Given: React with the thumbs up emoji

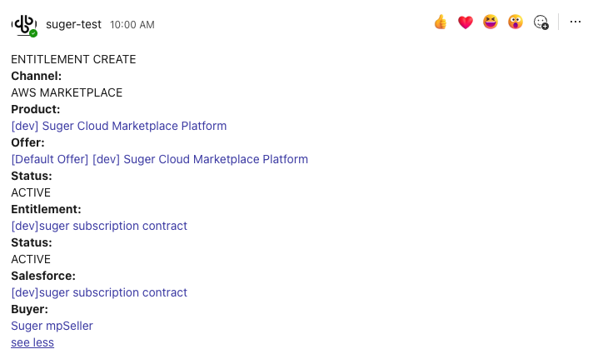Looking at the screenshot, I should coord(441,22).
